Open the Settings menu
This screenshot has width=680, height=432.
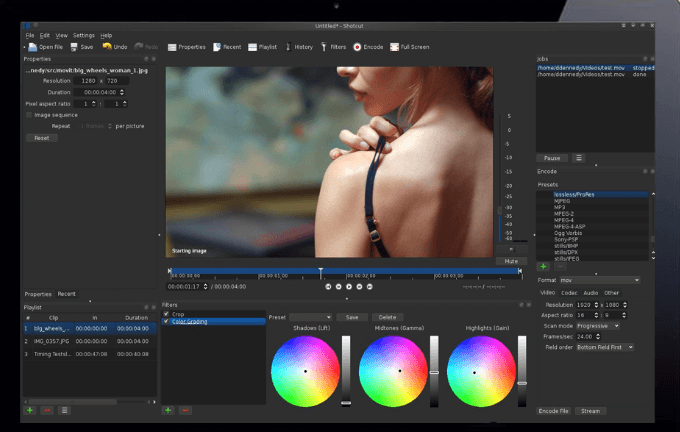(x=84, y=35)
